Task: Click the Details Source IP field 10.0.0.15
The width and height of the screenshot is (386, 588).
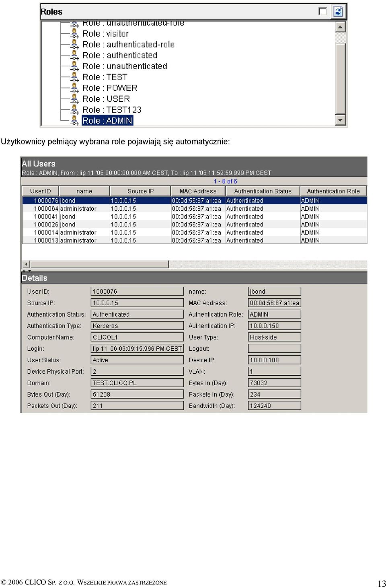Action: click(137, 303)
